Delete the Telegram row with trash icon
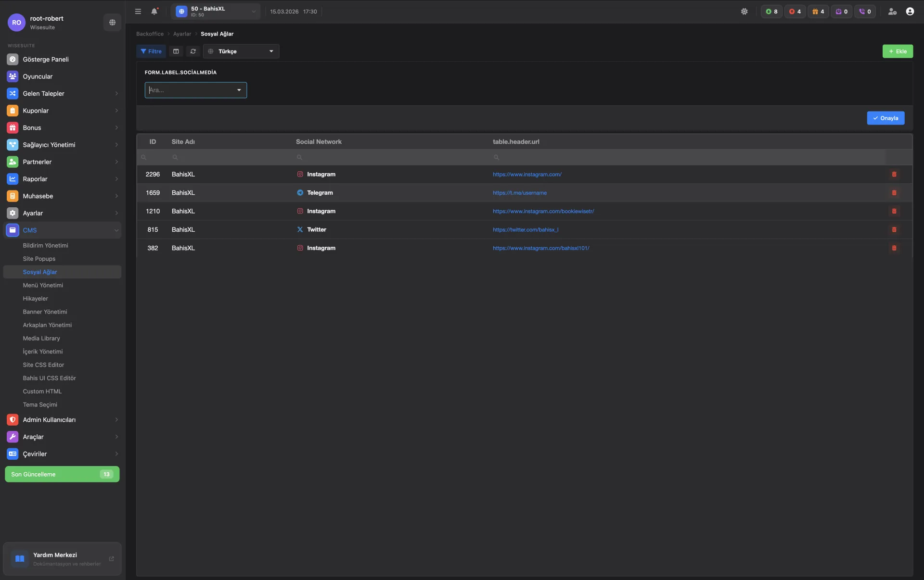The image size is (924, 580). point(894,193)
